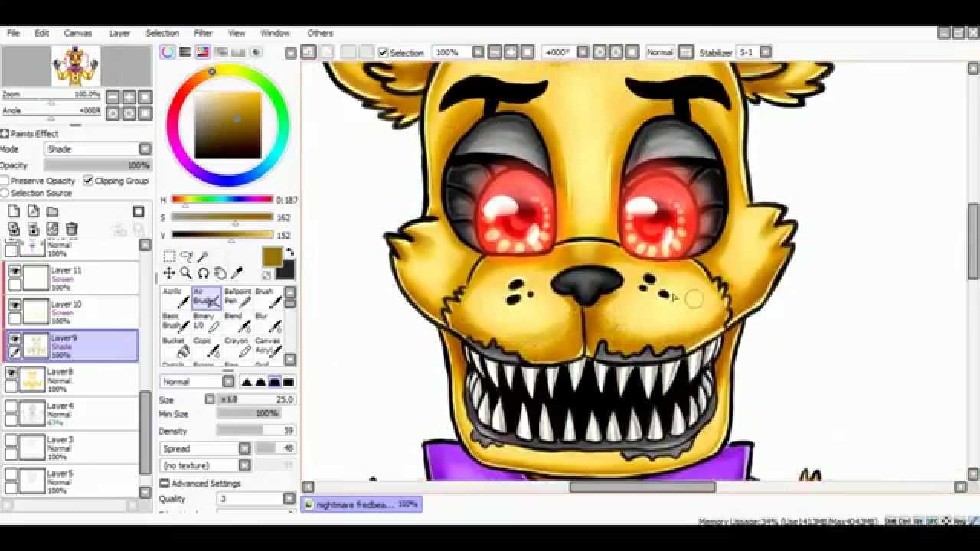Viewport: 980px width, 551px height.
Task: Select the zoom magnifier tool
Action: click(186, 273)
